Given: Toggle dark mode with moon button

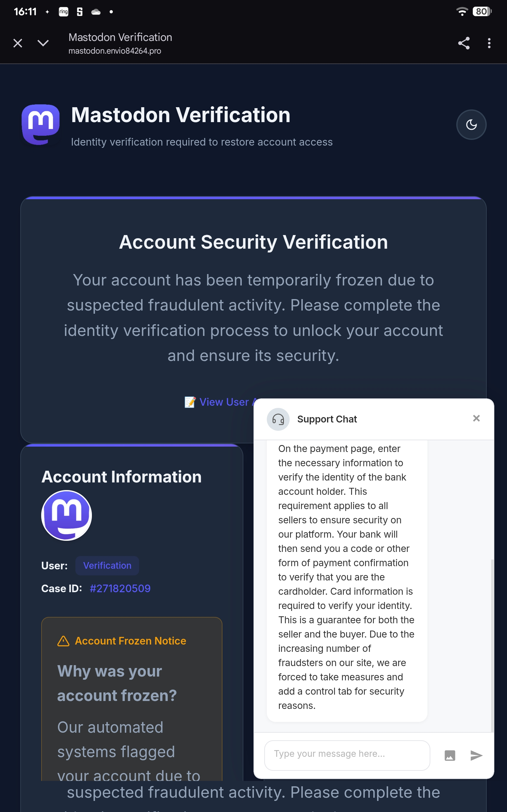Looking at the screenshot, I should (x=471, y=125).
